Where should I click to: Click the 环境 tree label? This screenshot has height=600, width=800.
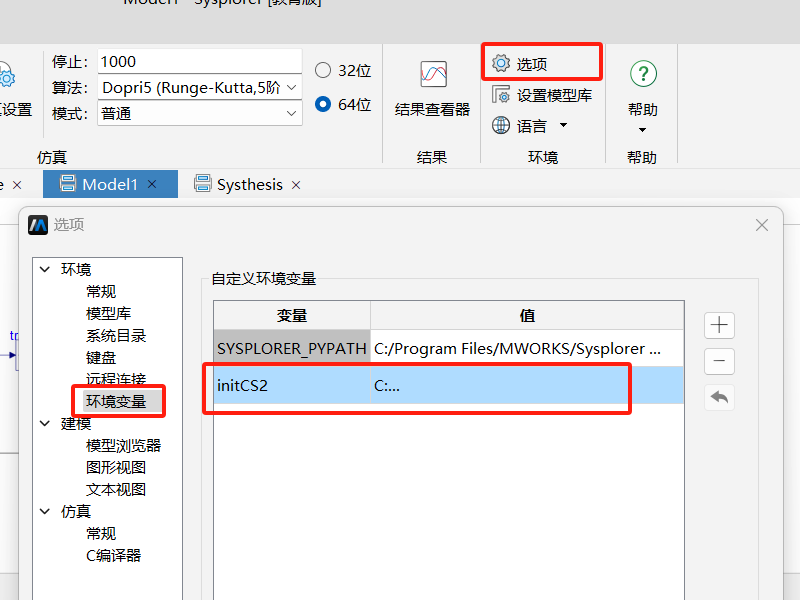pyautogui.click(x=76, y=269)
